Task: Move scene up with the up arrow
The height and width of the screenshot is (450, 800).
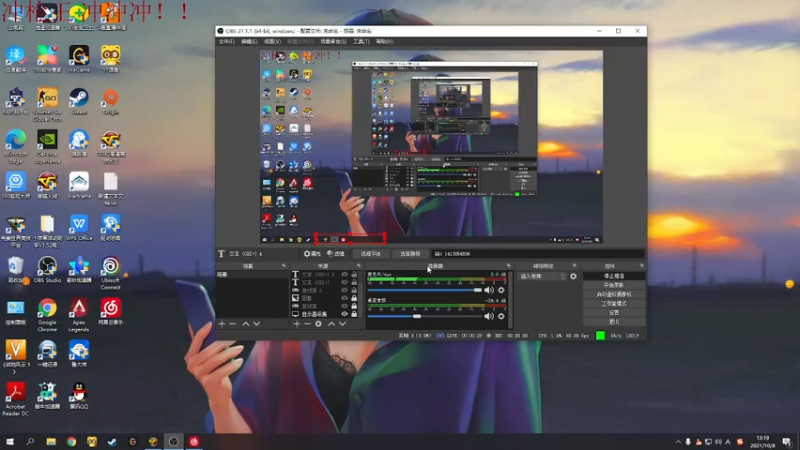Action: [245, 324]
